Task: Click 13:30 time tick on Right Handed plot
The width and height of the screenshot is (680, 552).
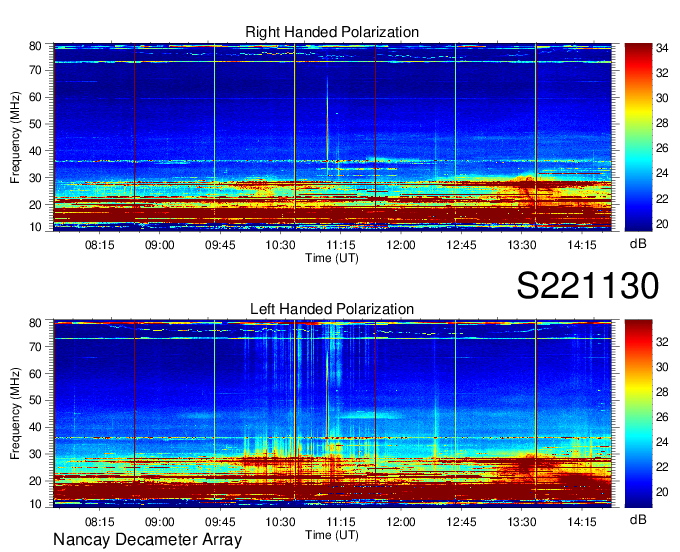Action: click(522, 245)
